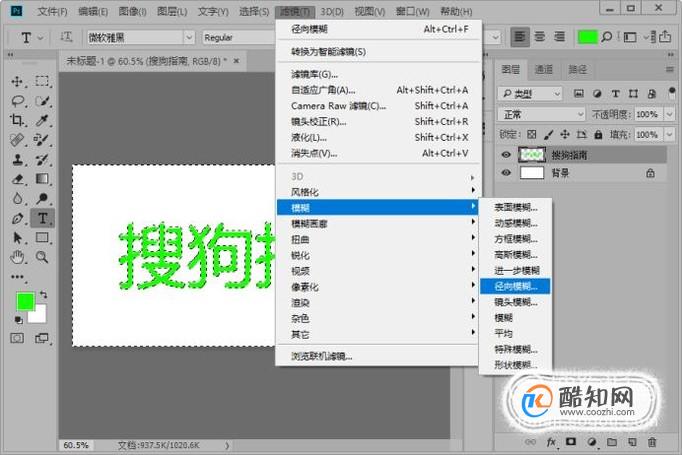Hide the 搜狗指南 layer

coord(506,155)
